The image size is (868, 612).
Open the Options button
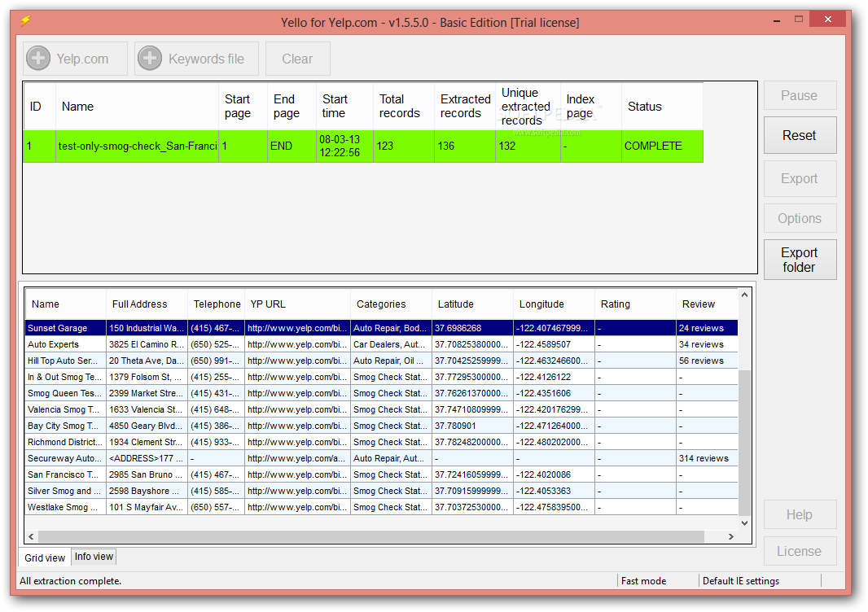(x=800, y=218)
